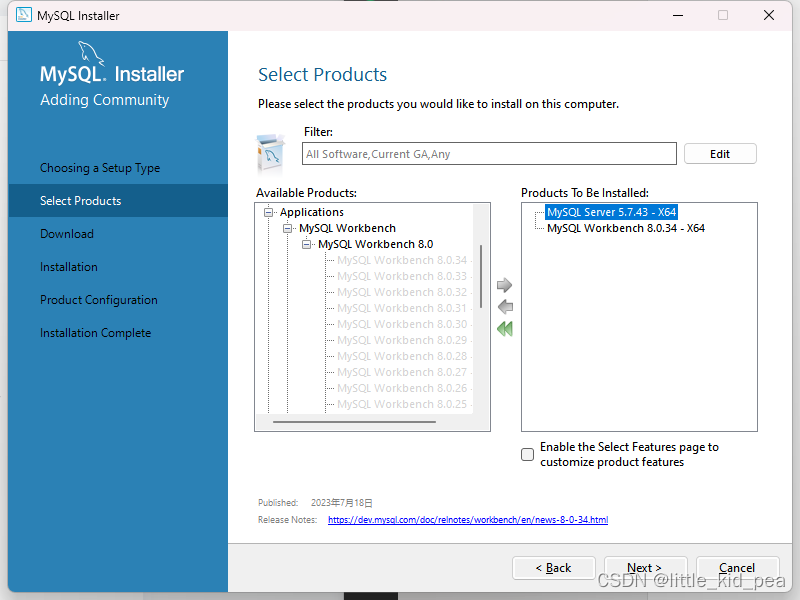Select MySQL Workbench 8.0.34 - X64 to install
This screenshot has height=600, width=800.
pos(626,229)
